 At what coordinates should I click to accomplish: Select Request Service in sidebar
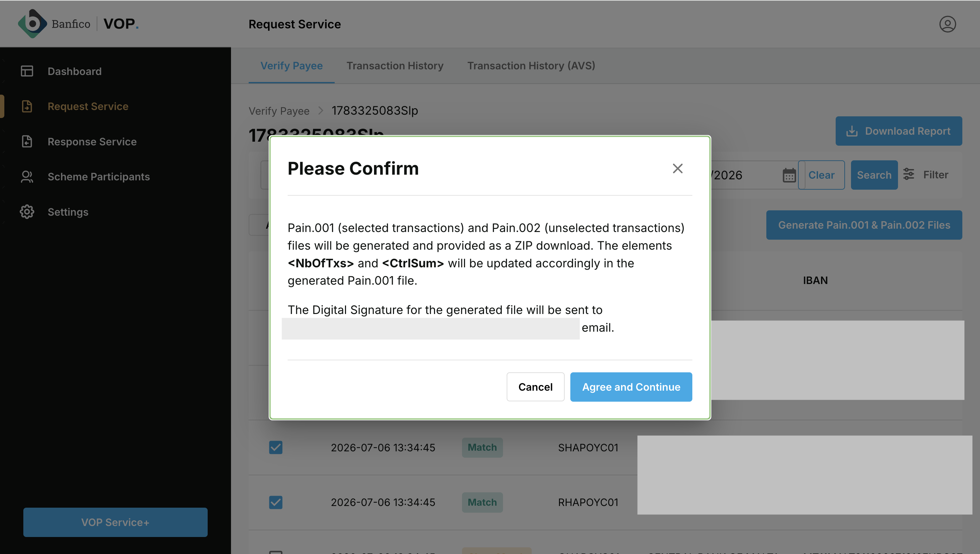88,106
